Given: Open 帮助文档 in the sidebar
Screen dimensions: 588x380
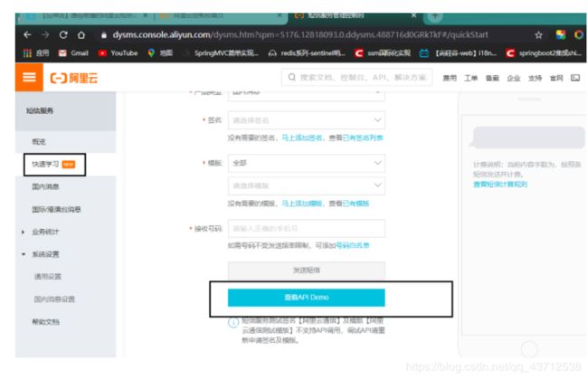Looking at the screenshot, I should pyautogui.click(x=45, y=321).
